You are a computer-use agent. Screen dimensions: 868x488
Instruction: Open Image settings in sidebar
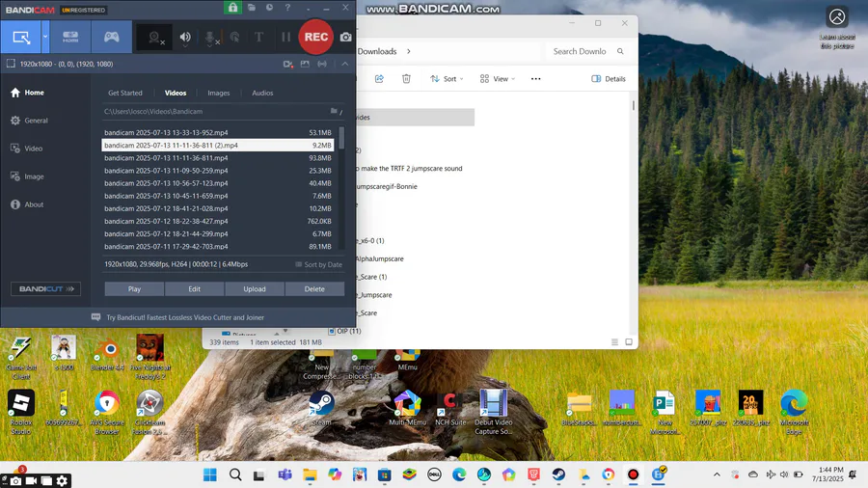pyautogui.click(x=28, y=176)
